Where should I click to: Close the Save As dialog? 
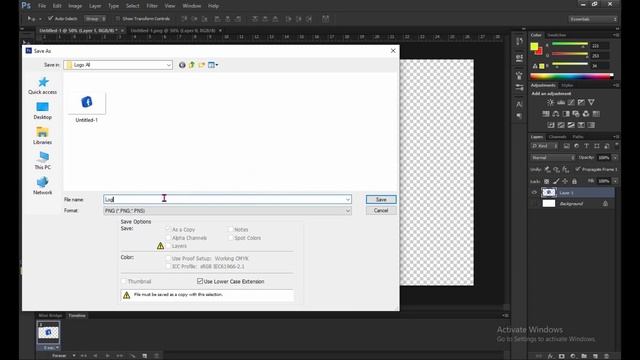(x=393, y=51)
